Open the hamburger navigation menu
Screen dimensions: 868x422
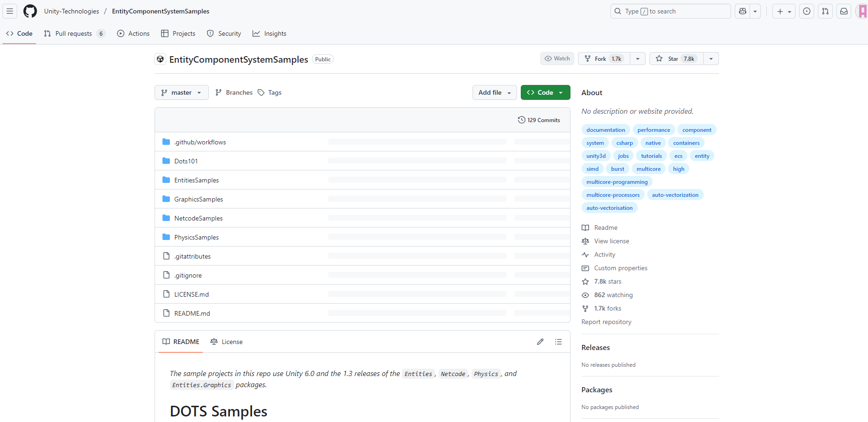[x=10, y=11]
